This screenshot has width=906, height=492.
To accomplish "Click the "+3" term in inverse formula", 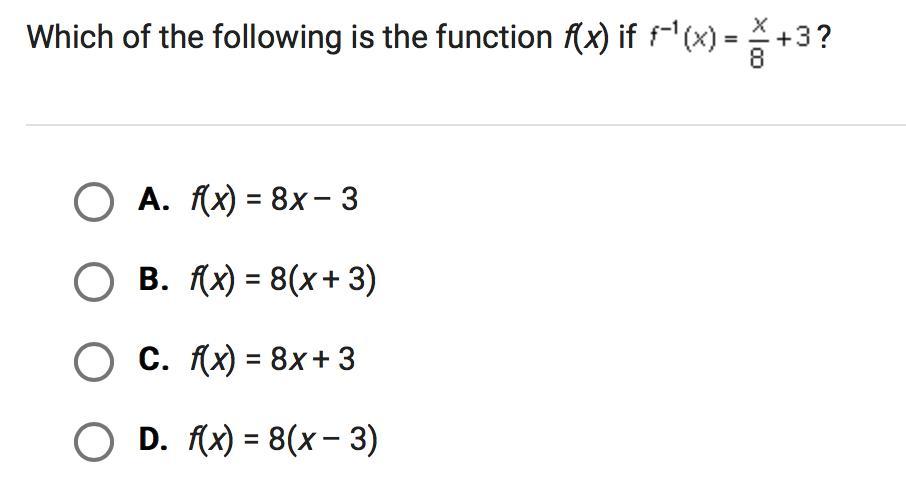I will pos(793,38).
